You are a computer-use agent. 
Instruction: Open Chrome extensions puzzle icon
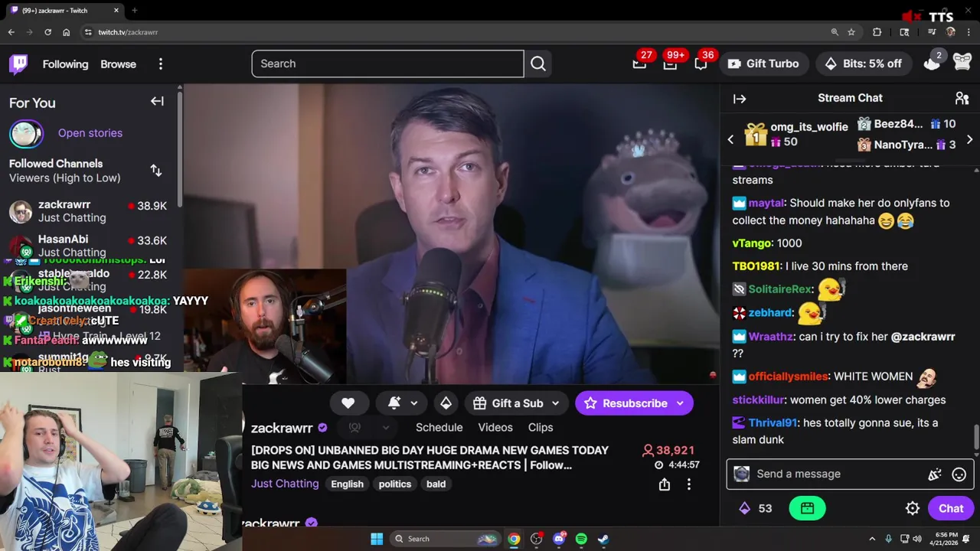pos(877,32)
